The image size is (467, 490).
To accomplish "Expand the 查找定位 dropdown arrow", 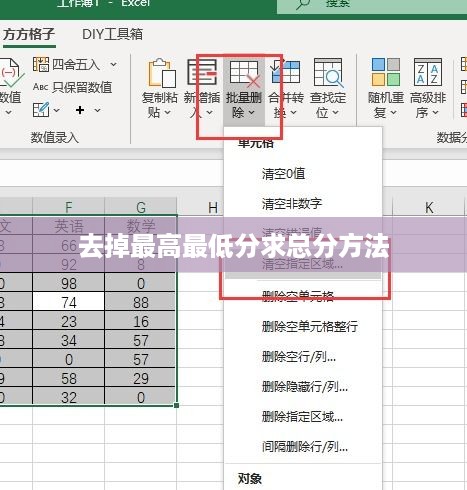I will pyautogui.click(x=335, y=112).
